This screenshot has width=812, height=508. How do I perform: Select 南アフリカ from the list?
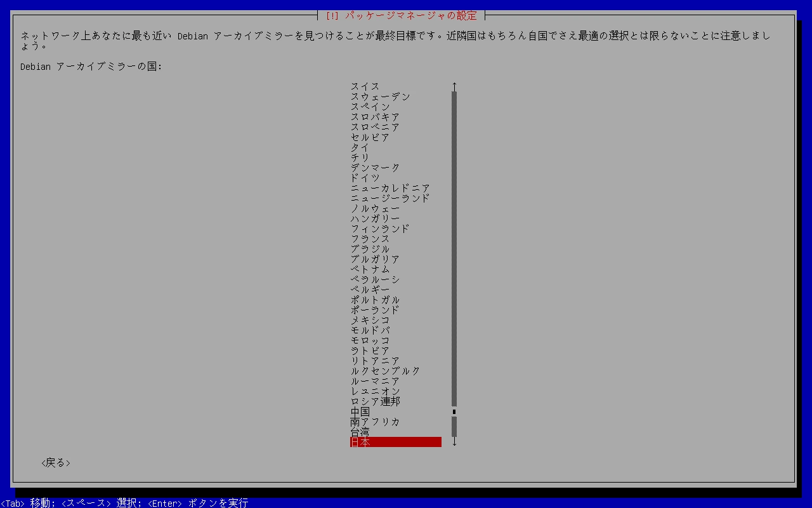coord(375,422)
